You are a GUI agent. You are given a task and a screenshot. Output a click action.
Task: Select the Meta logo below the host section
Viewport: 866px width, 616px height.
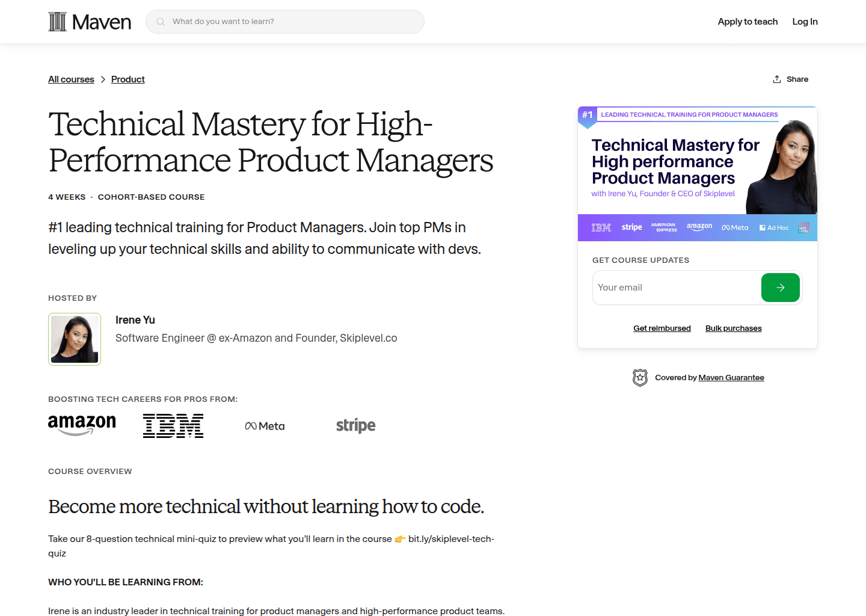click(265, 425)
